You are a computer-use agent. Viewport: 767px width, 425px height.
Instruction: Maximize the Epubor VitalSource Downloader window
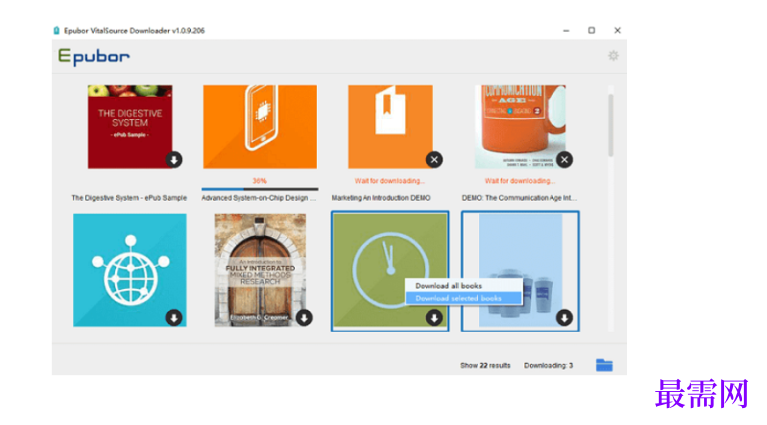tap(591, 30)
